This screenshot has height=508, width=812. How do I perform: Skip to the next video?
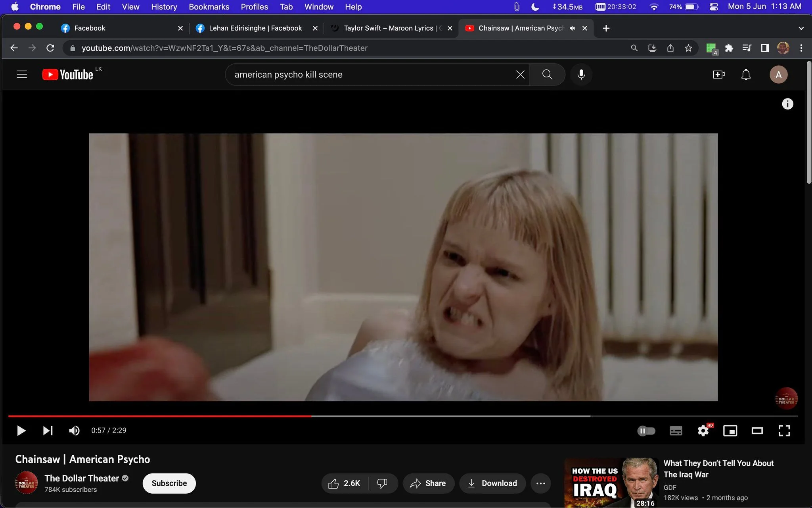[x=48, y=431]
